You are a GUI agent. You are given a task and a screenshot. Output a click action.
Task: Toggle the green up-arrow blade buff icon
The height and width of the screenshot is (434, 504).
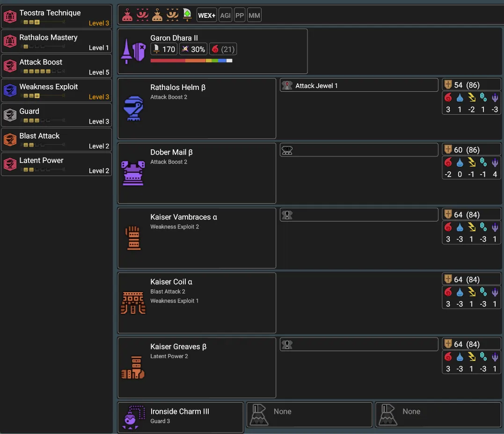[x=187, y=15]
